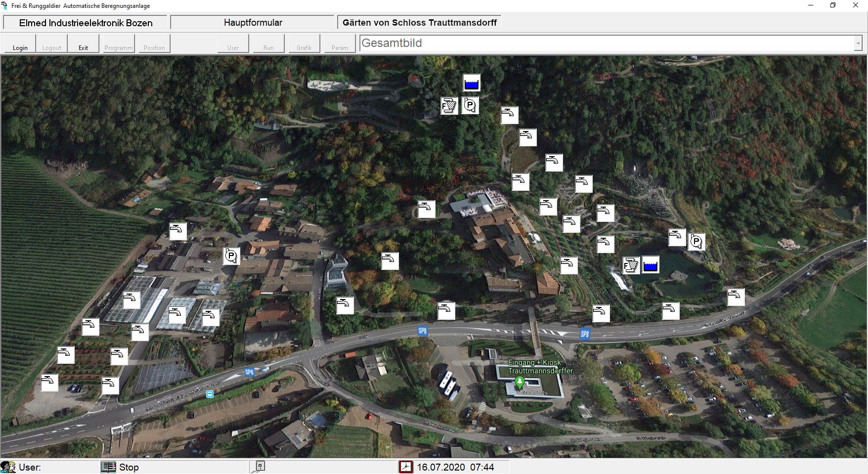Image resolution: width=868 pixels, height=474 pixels.
Task: Click the pump P icon northeast of the pond
Action: click(x=696, y=242)
